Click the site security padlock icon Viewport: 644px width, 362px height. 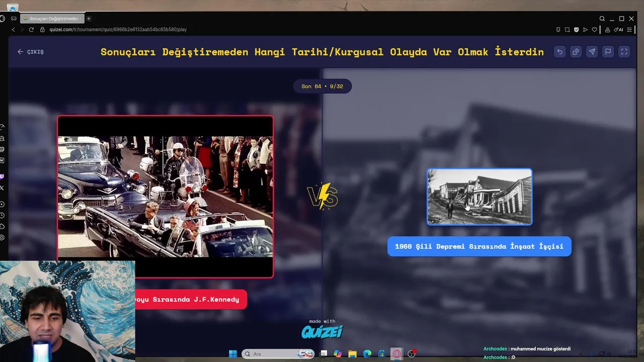43,30
